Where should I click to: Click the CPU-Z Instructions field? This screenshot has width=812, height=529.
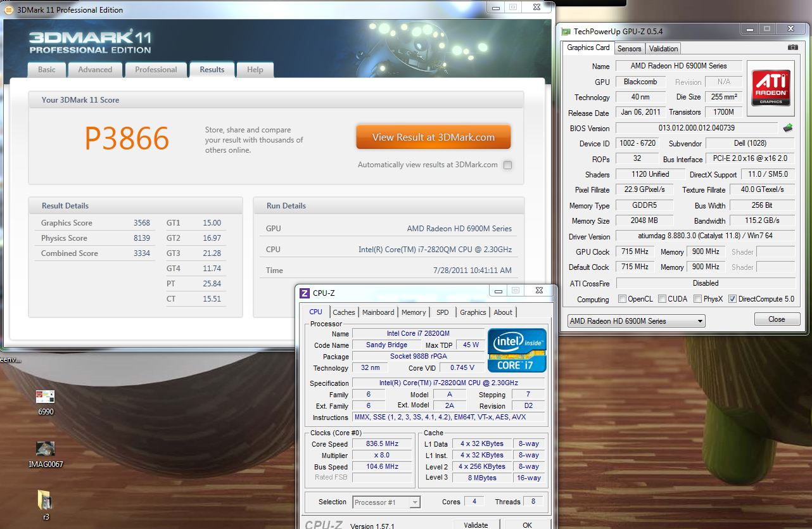[x=448, y=417]
